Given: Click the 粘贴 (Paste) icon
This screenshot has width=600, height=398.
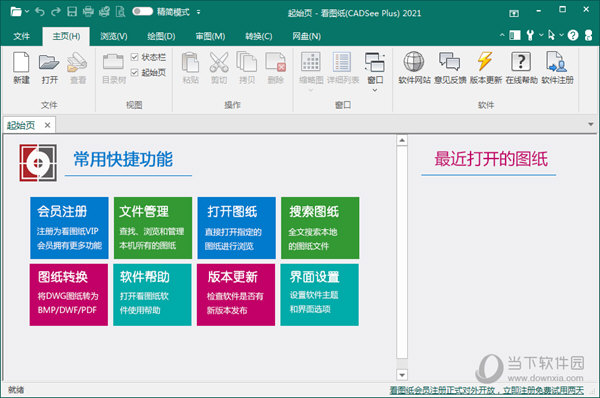Looking at the screenshot, I should [191, 62].
